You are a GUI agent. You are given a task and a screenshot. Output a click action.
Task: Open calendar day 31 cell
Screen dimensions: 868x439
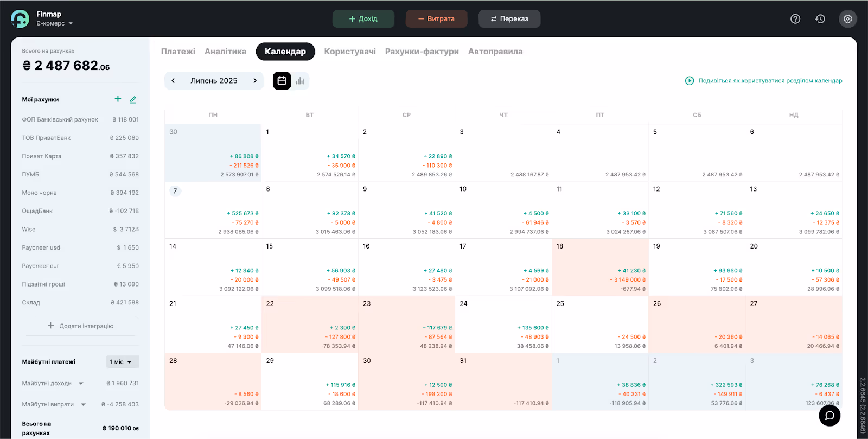point(503,381)
